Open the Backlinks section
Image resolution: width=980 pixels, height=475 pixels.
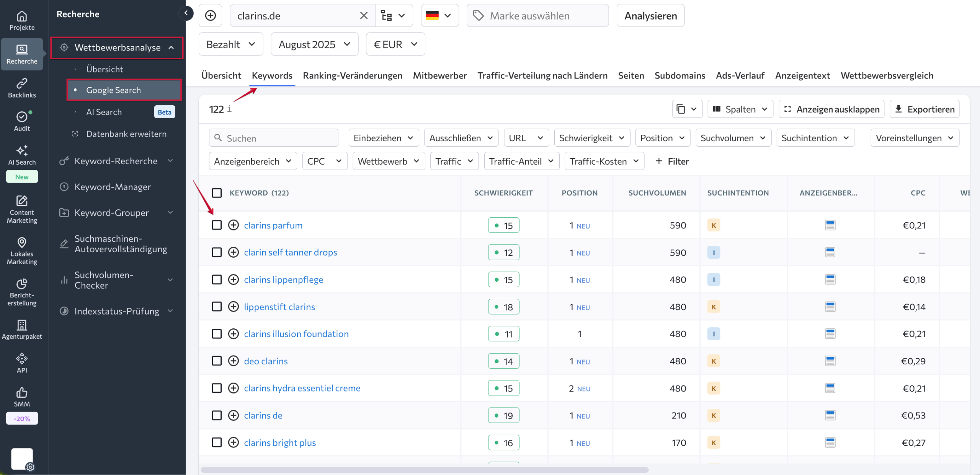tap(22, 88)
